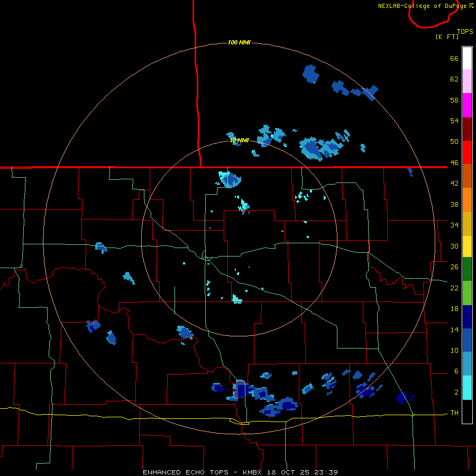Select the legend value 30
Image resolution: width=476 pixels, height=476 pixels.
coord(454,246)
